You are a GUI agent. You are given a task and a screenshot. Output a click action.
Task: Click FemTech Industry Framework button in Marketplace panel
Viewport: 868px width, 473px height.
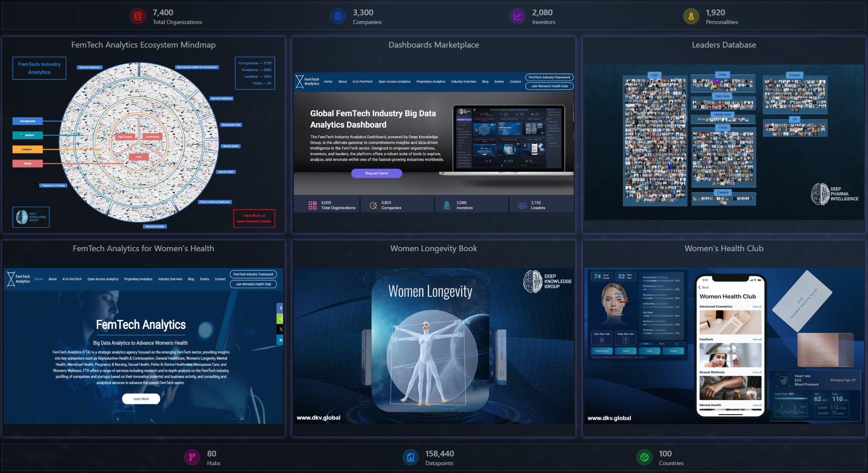pyautogui.click(x=549, y=77)
